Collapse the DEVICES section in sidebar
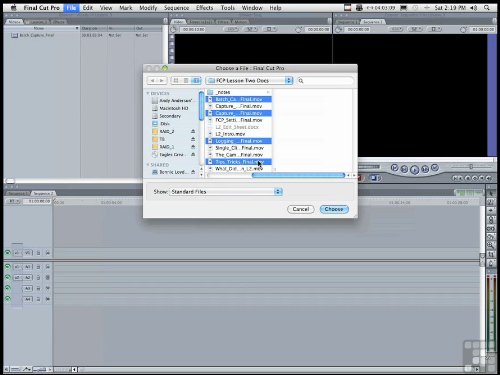Viewport: 500px width, 375px height. pos(148,93)
